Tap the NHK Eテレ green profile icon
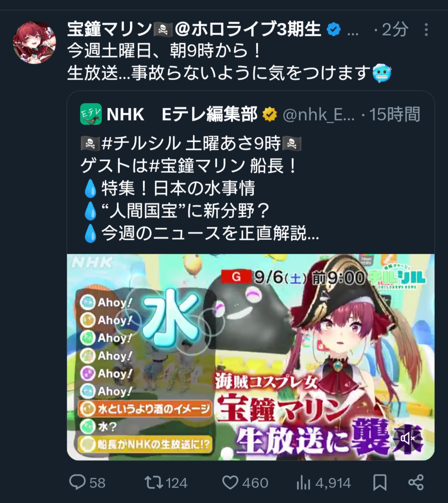The height and width of the screenshot is (503, 448). tap(91, 114)
